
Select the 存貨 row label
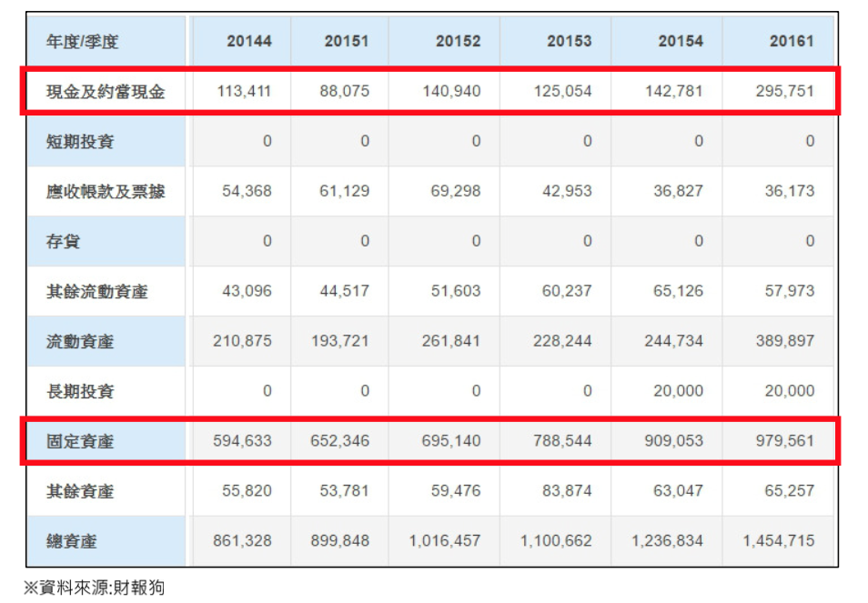(64, 242)
